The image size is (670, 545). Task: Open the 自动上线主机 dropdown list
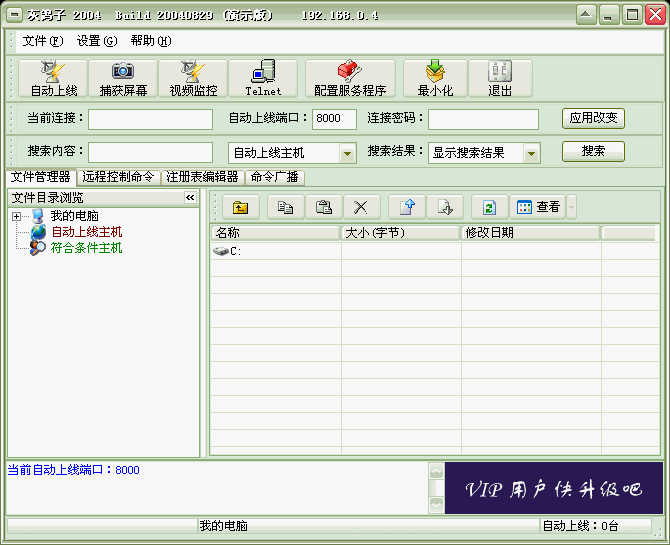[347, 153]
